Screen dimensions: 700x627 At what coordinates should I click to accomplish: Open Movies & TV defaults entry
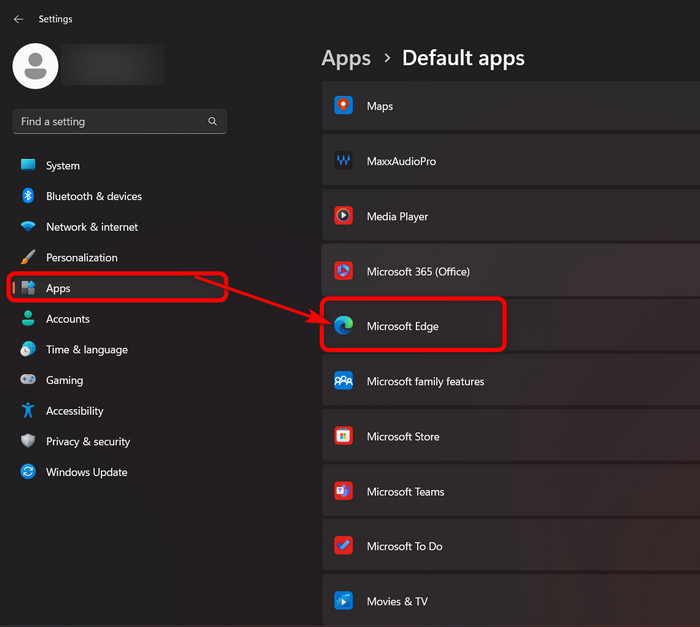511,601
